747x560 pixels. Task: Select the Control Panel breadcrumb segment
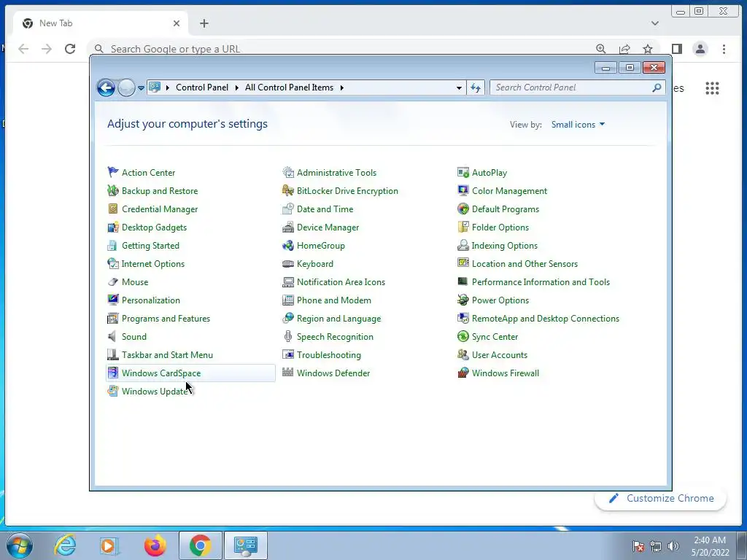[202, 87]
